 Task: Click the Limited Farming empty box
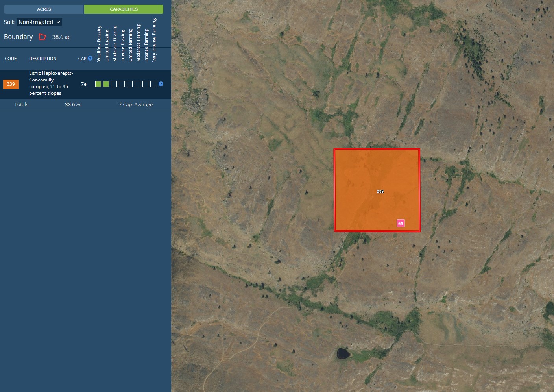[x=130, y=84]
